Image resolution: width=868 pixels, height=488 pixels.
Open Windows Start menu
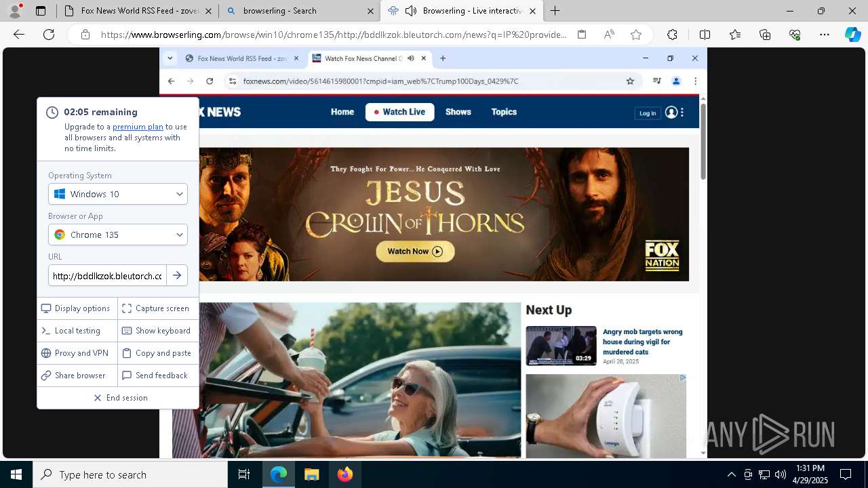click(16, 474)
